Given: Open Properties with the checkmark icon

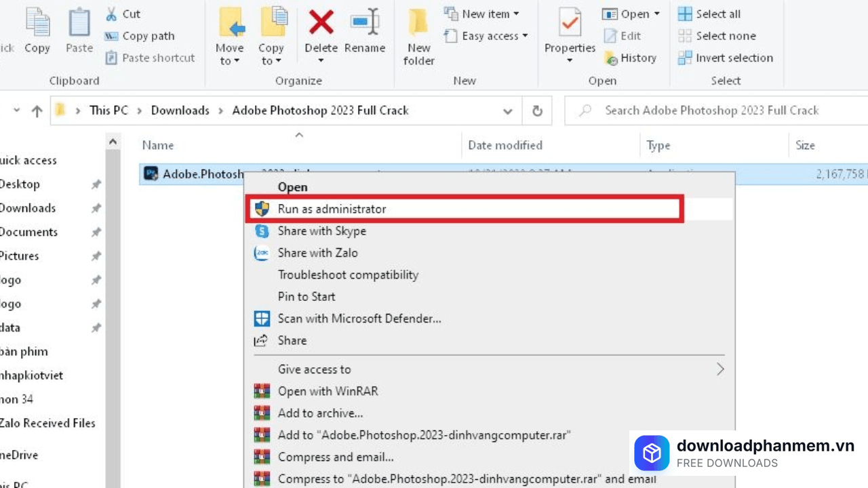Looking at the screenshot, I should (x=570, y=26).
